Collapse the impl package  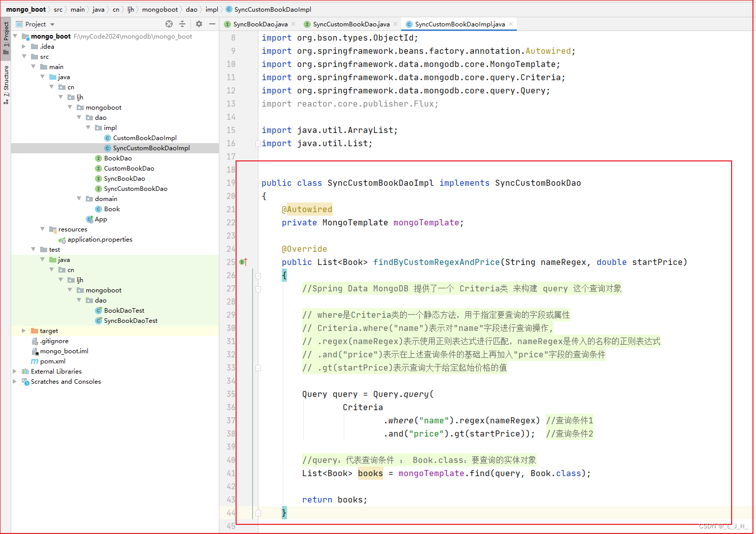[x=88, y=127]
